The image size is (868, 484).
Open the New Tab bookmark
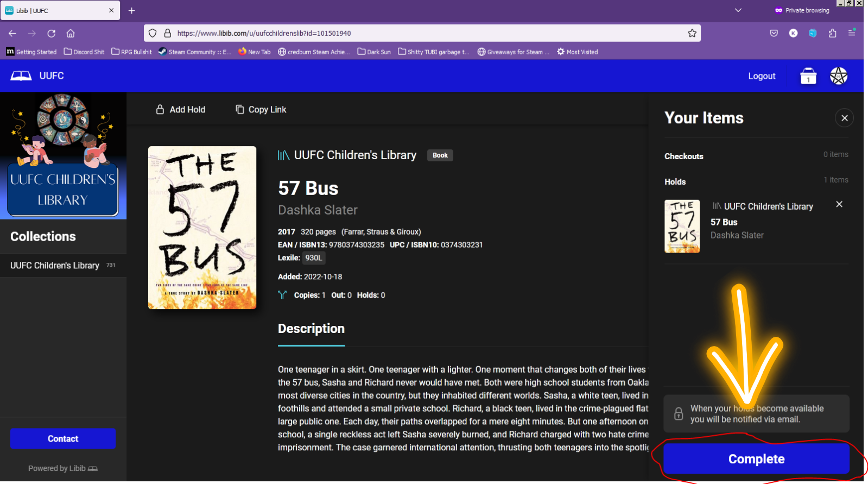pyautogui.click(x=255, y=52)
